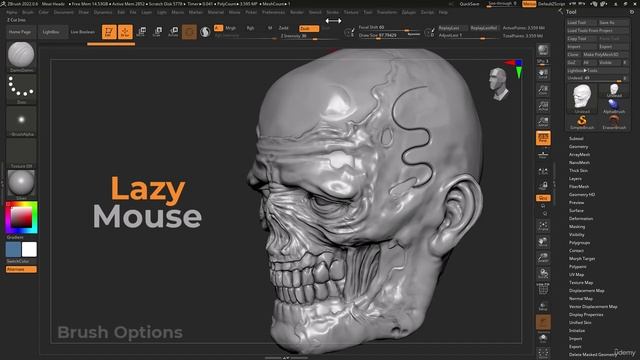Image resolution: width=640 pixels, height=360 pixels.
Task: Click the head camera view thumbnail
Action: 498,84
